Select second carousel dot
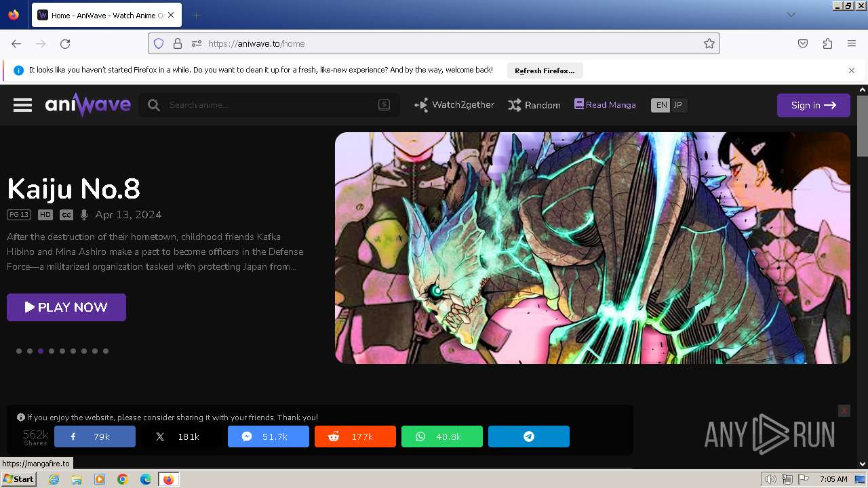This screenshot has width=868, height=488. point(30,351)
